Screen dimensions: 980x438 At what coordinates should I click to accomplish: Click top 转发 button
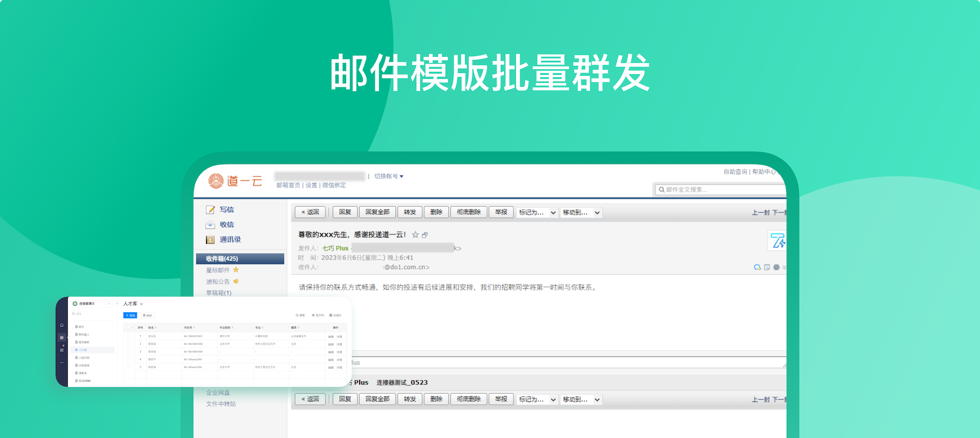tap(410, 212)
